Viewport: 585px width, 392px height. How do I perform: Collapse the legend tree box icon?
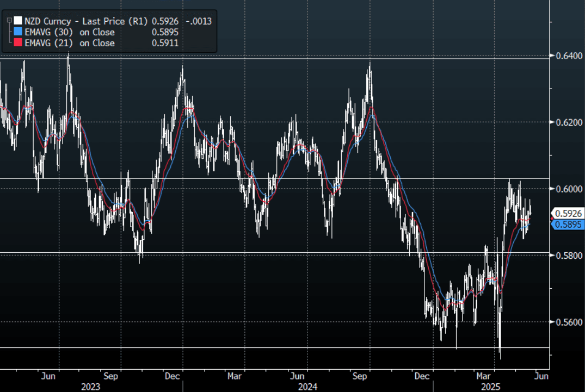point(9,21)
